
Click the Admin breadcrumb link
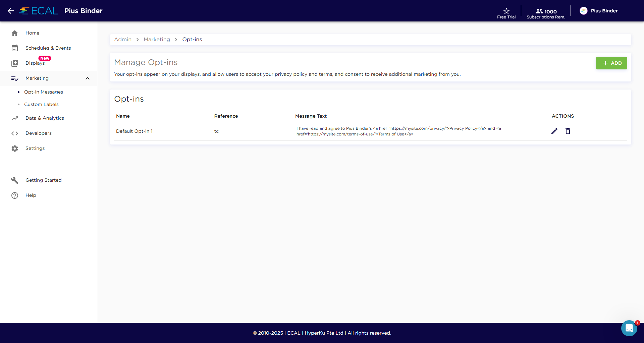point(123,40)
